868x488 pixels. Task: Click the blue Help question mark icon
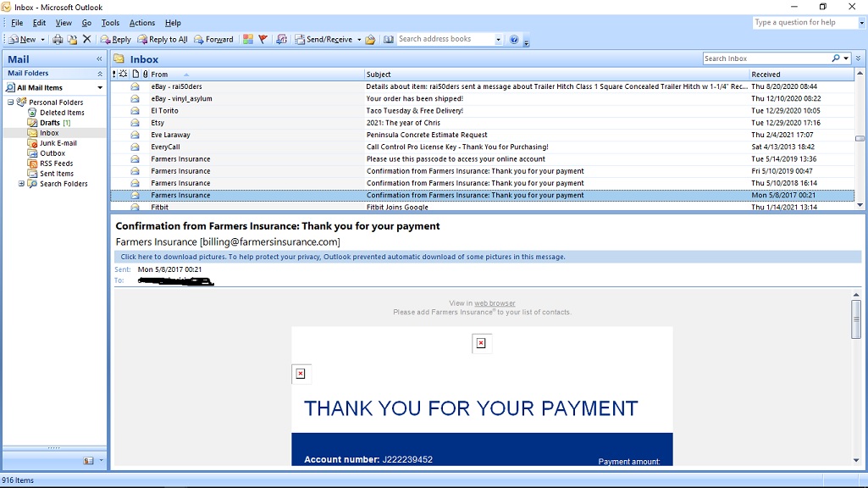514,39
